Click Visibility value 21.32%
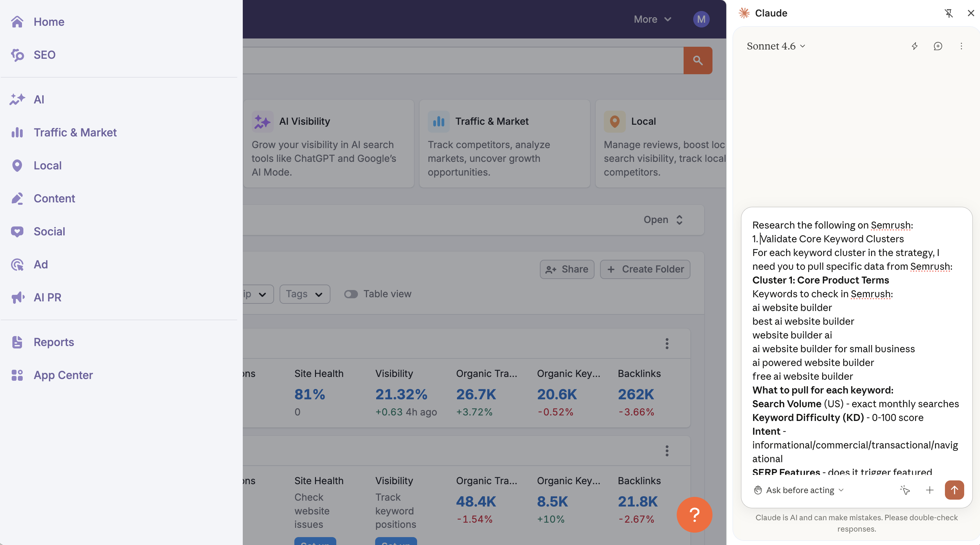This screenshot has height=545, width=980. coord(401,394)
